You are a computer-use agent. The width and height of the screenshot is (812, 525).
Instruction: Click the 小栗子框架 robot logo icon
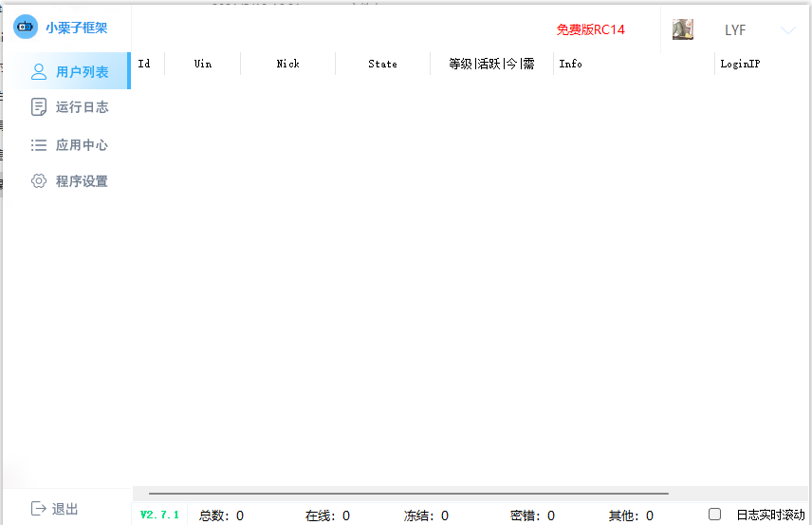(x=26, y=28)
